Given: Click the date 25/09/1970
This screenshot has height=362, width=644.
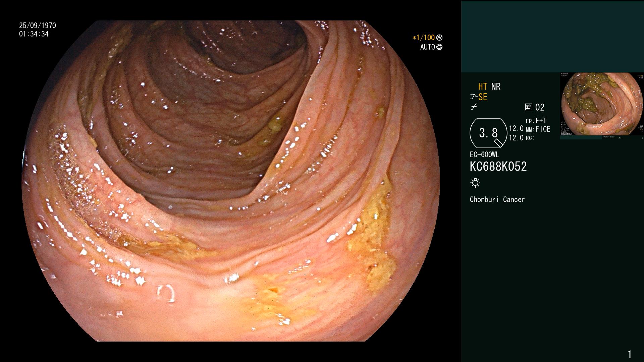Looking at the screenshot, I should (x=38, y=25).
